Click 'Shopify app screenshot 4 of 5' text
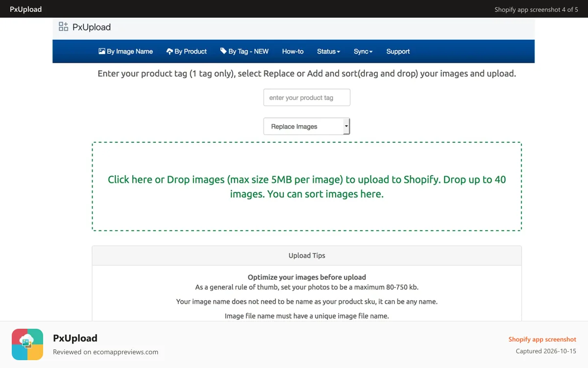This screenshot has width=588, height=368. tap(536, 9)
